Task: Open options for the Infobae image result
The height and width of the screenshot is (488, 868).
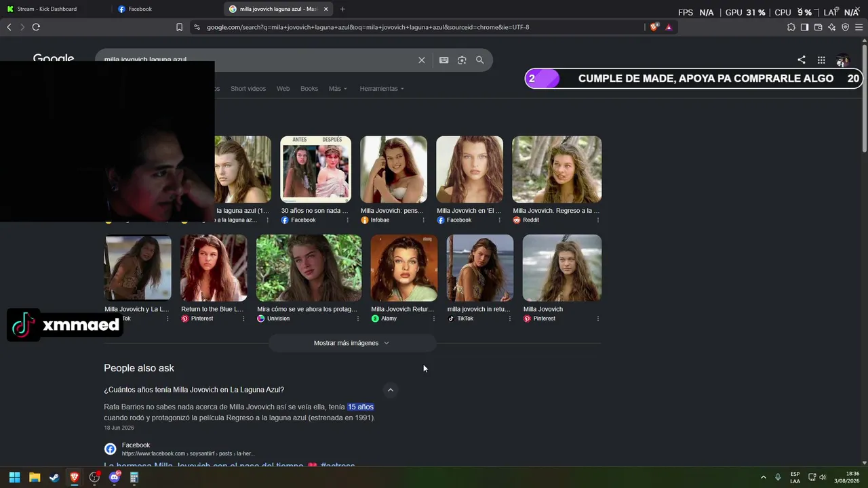Action: point(424,220)
